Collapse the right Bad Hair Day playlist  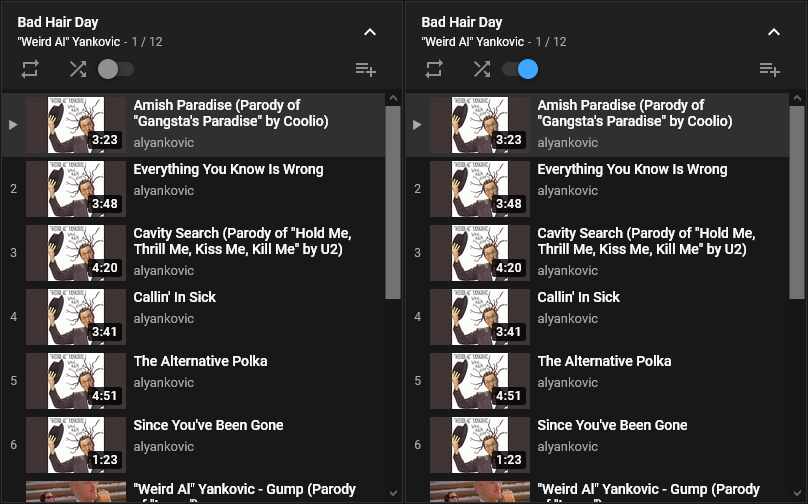[x=774, y=32]
